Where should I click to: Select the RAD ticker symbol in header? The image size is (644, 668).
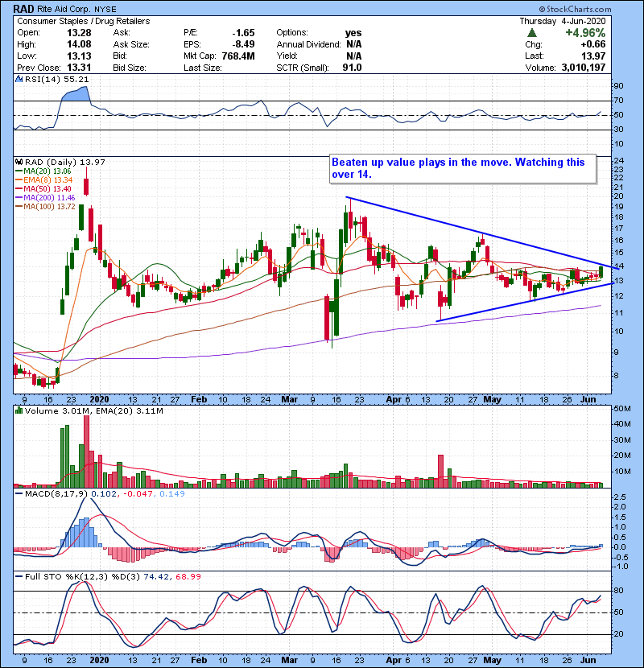coord(24,9)
